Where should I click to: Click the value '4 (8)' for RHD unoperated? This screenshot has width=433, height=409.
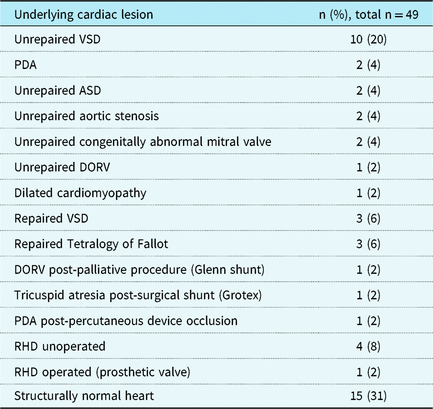[368, 346]
